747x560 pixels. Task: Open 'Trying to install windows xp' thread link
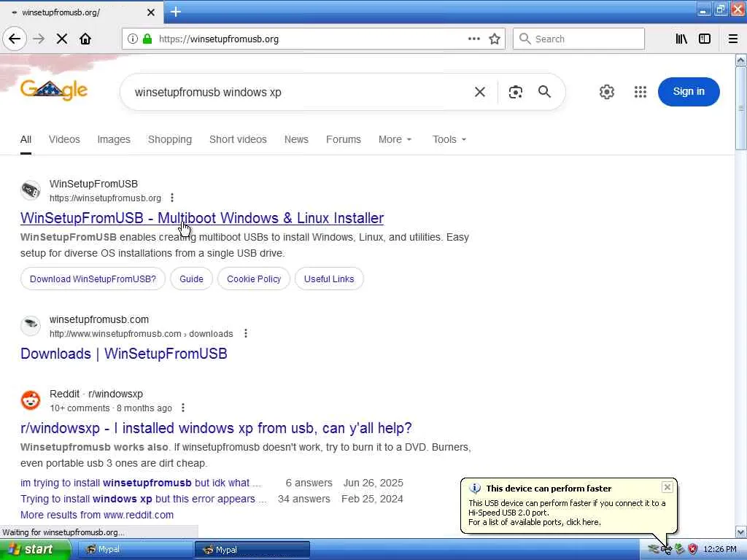tap(143, 499)
